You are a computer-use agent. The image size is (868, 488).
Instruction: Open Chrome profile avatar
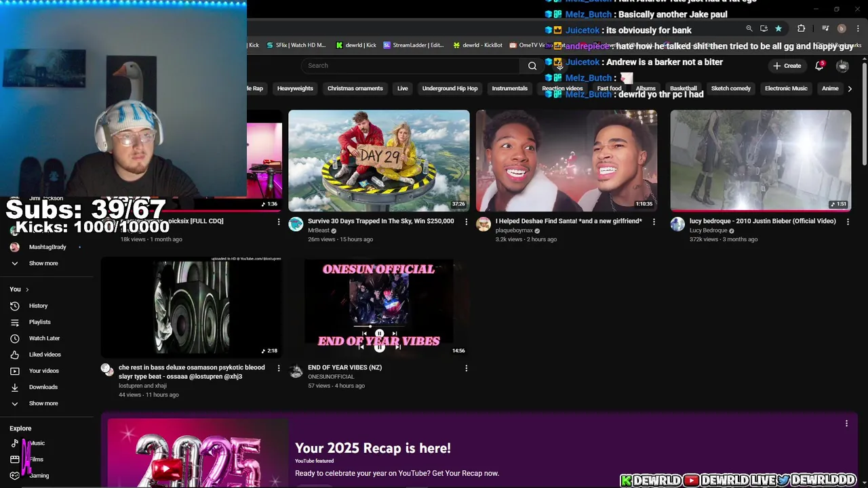pos(842,28)
